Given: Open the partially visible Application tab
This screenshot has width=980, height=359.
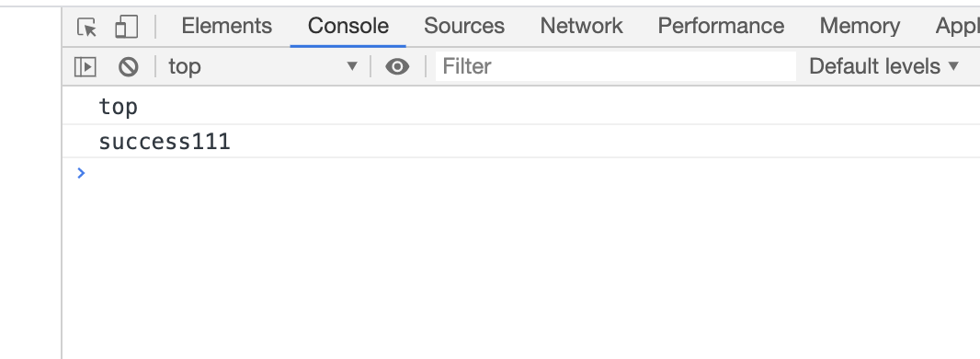Looking at the screenshot, I should coord(957,27).
